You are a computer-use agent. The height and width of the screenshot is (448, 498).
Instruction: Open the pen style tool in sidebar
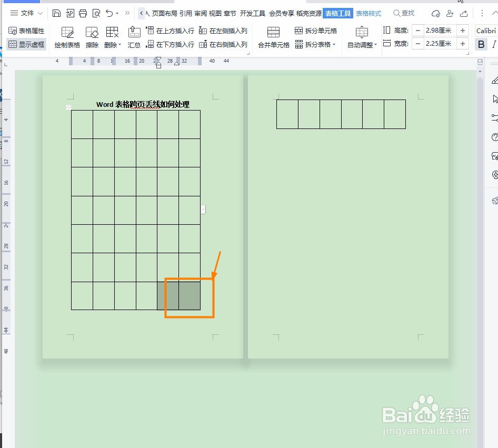(x=494, y=81)
